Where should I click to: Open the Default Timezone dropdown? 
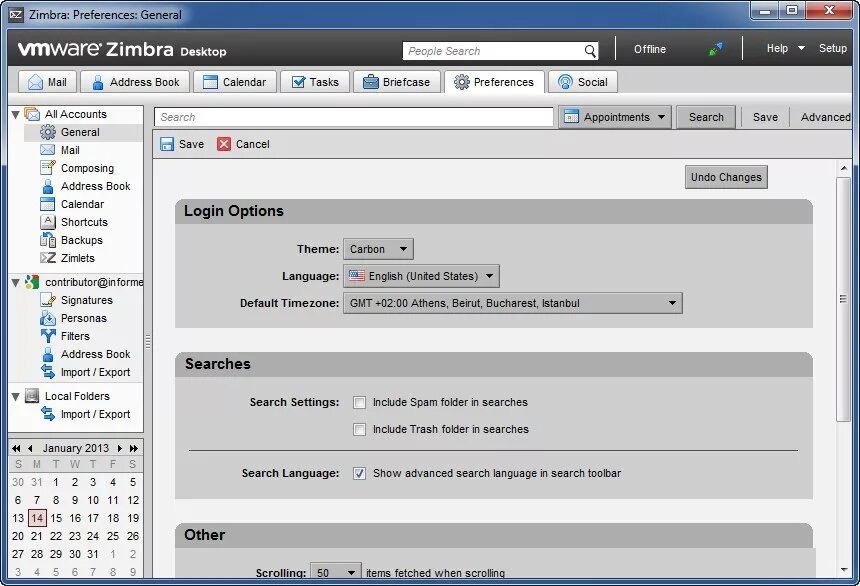coord(513,303)
